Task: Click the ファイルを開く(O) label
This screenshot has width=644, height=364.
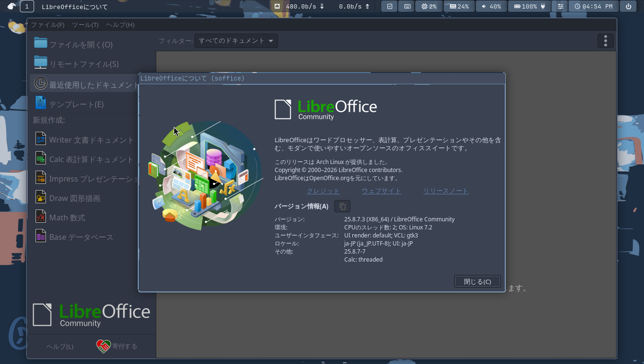Action: tap(81, 45)
